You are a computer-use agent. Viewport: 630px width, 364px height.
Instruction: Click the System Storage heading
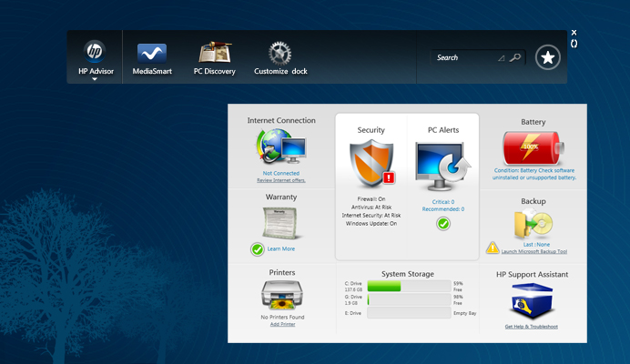tap(408, 274)
